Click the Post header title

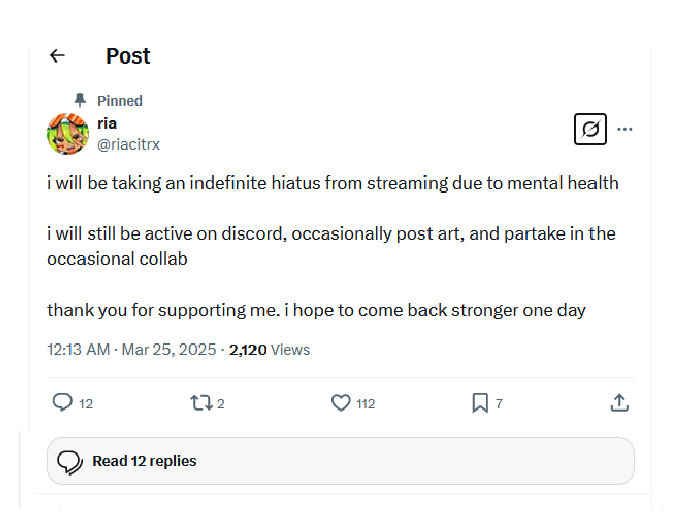tap(128, 56)
